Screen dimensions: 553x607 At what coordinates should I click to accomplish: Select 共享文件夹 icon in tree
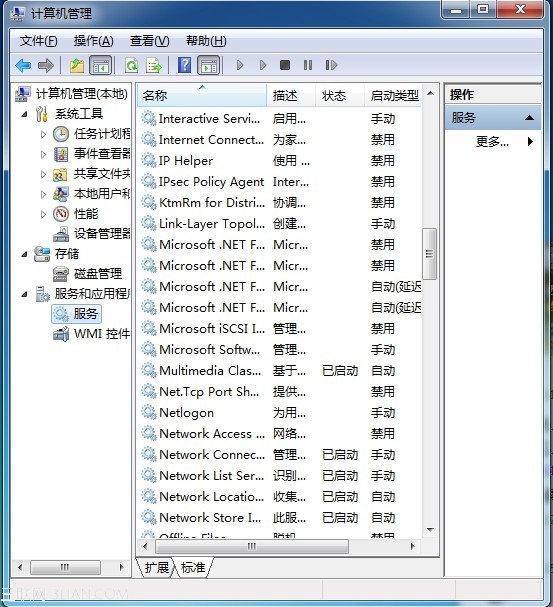(x=60, y=175)
